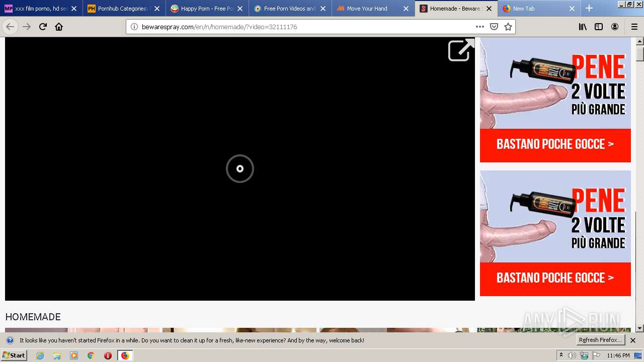Open the Windows Start menu
Viewport: 644px width, 362px height.
[x=14, y=355]
